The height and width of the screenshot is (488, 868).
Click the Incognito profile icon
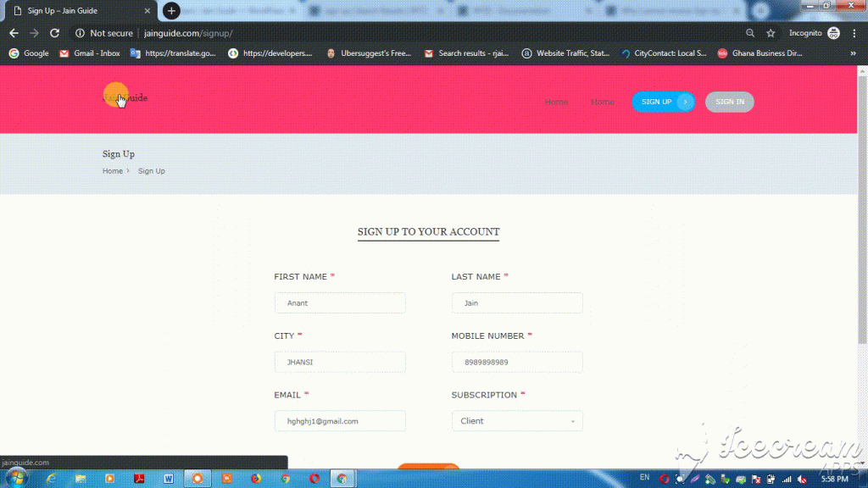coord(835,33)
